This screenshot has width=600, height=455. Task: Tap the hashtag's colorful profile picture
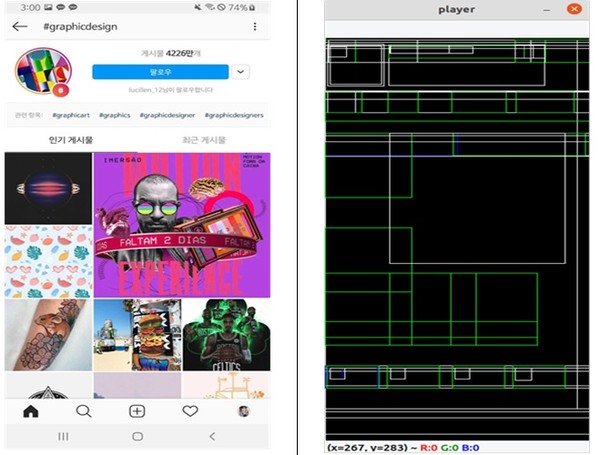click(41, 72)
